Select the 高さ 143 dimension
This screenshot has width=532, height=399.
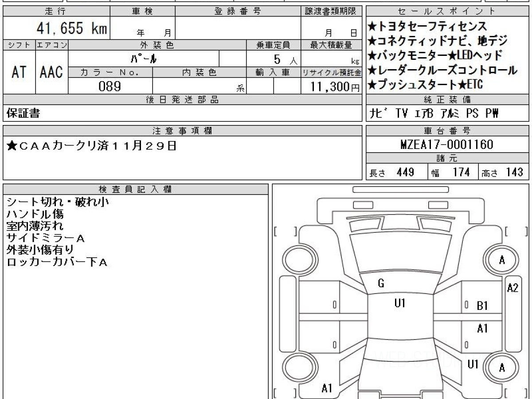point(502,172)
